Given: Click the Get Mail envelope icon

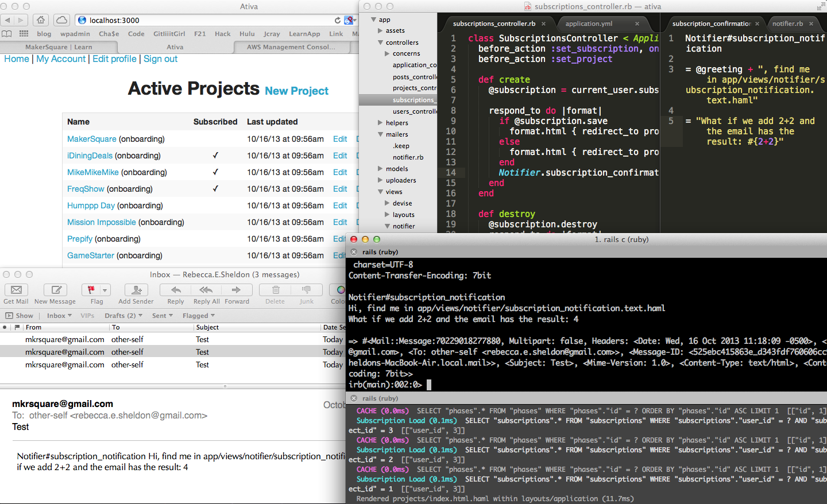Looking at the screenshot, I should pos(16,290).
